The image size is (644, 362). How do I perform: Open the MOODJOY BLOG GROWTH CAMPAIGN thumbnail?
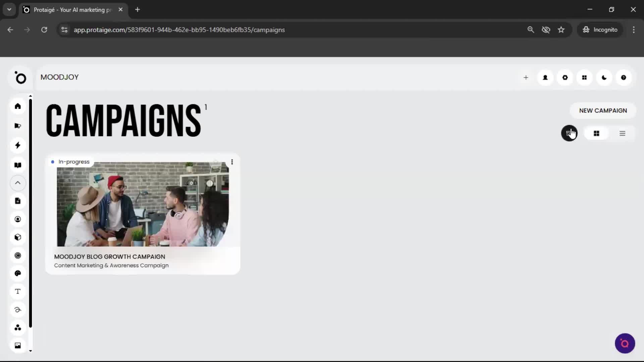[143, 205]
